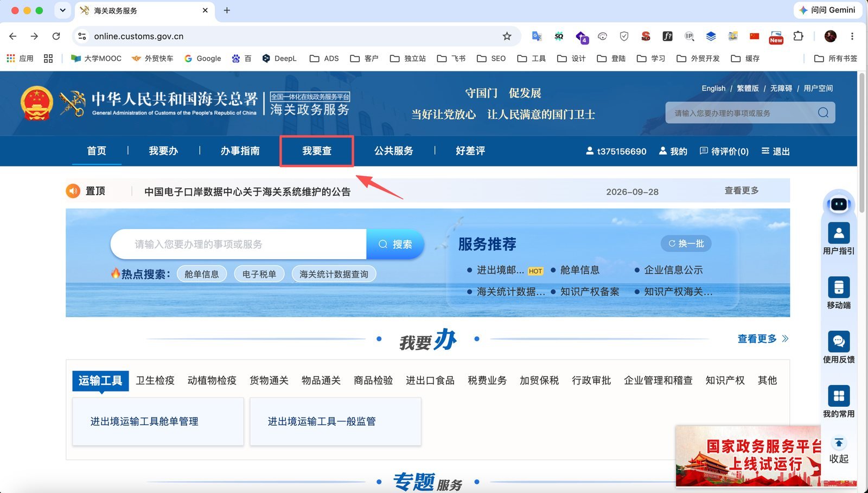Open Chrome extensions puzzle icon
Screen dimensions: 868x493
pyautogui.click(x=798, y=36)
